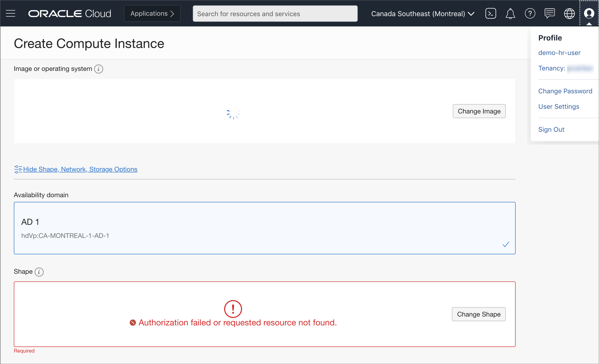Show info tooltip for Shape
The image size is (599, 364).
(39, 272)
